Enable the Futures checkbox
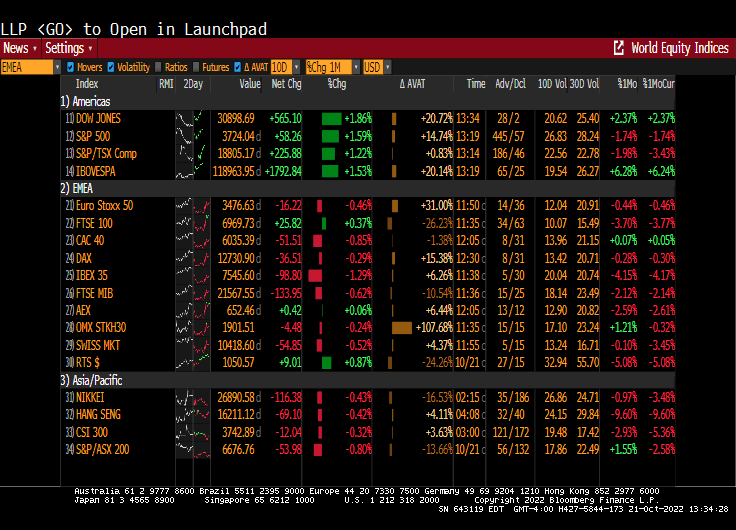This screenshot has width=736, height=530. [x=196, y=67]
